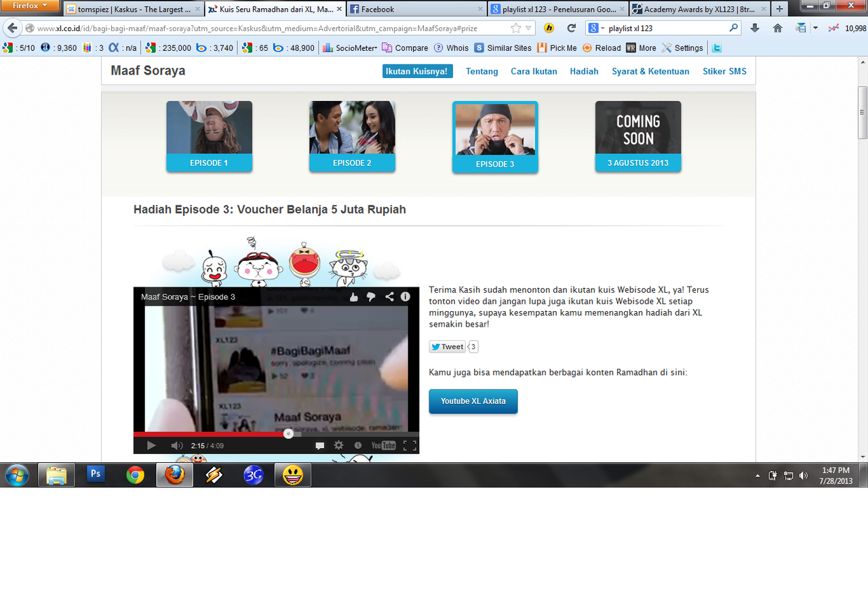Click the Ikutan Kuisnya! button
The width and height of the screenshot is (868, 593).
click(x=418, y=71)
